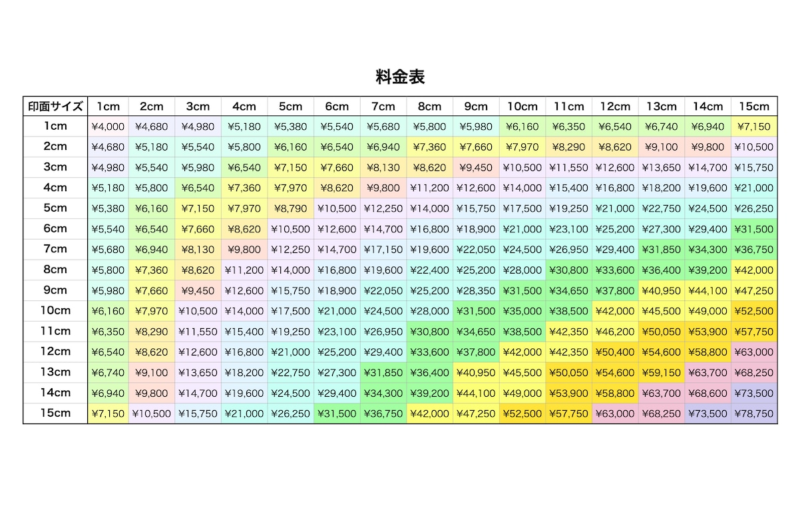Click the ¥35,000 price cell
Screen dimensions: 812x508
pos(522,311)
